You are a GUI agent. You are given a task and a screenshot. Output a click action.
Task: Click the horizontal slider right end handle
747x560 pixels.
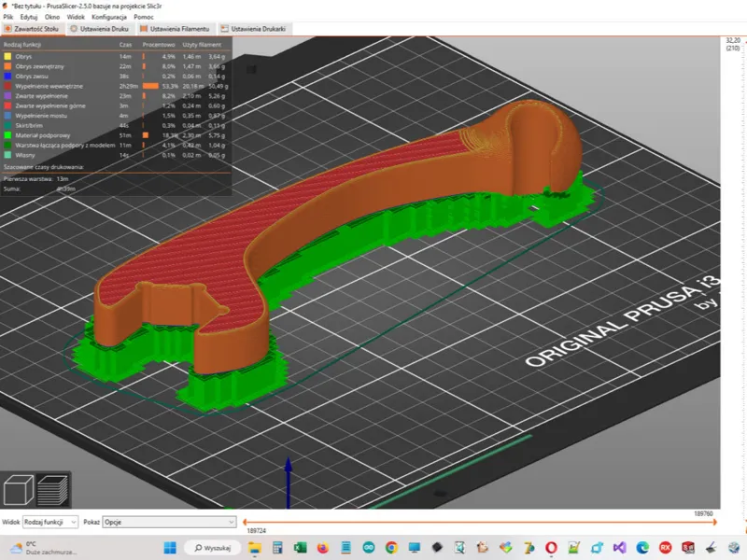coord(714,522)
